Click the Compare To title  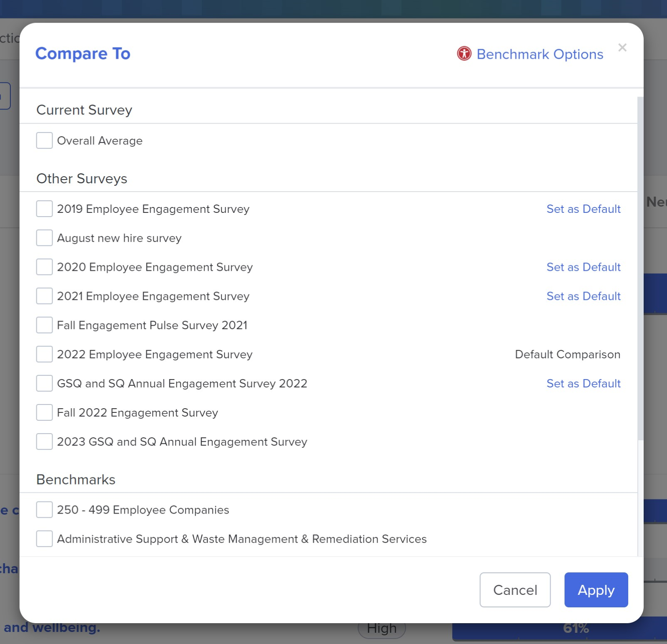pyautogui.click(x=83, y=54)
